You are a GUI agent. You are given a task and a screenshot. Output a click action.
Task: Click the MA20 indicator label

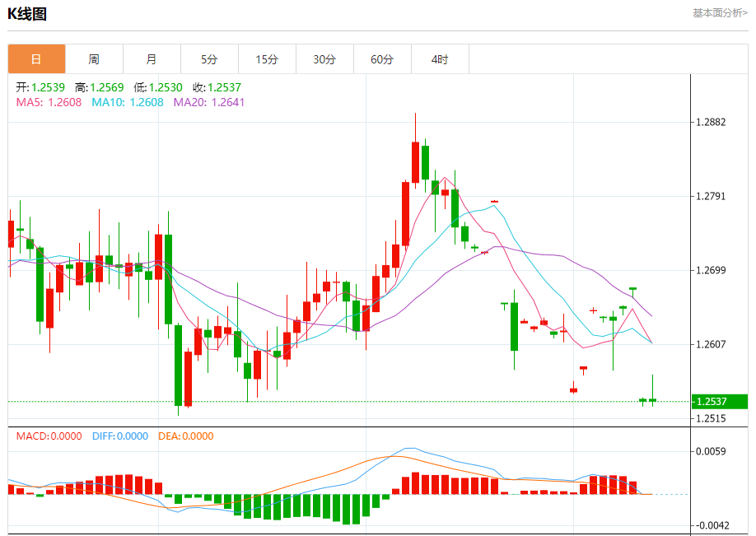209,102
